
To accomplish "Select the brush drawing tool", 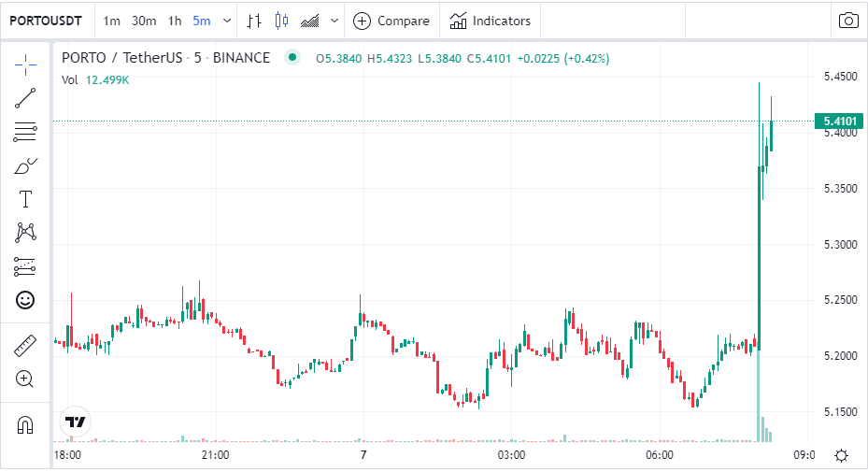I will pyautogui.click(x=25, y=165).
